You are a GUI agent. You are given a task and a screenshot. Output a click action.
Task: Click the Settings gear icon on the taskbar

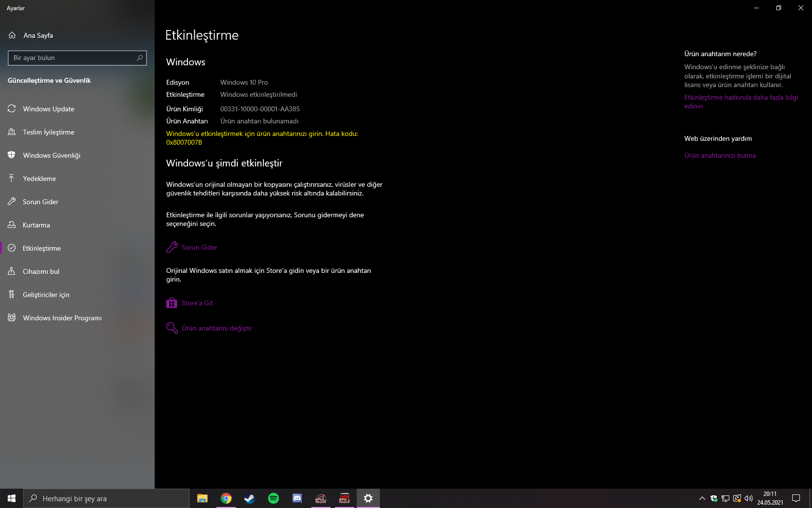368,498
